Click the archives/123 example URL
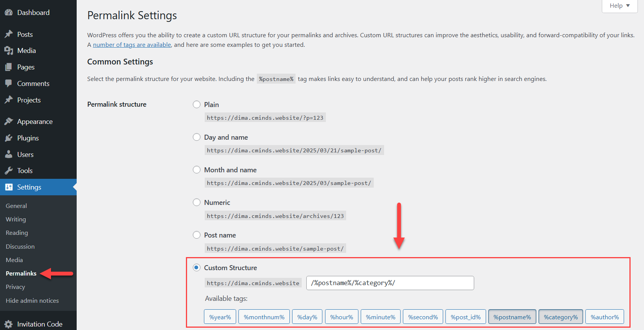The image size is (644, 330). tap(275, 216)
